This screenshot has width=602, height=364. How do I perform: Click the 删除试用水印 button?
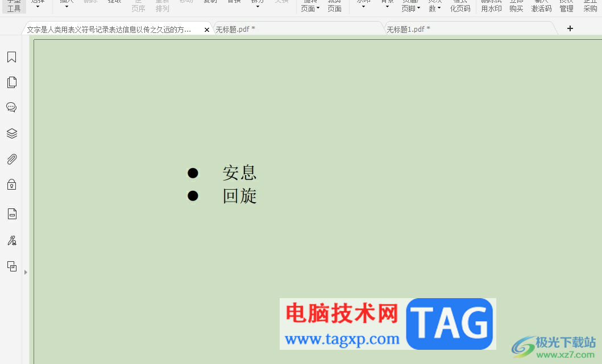pyautogui.click(x=491, y=6)
